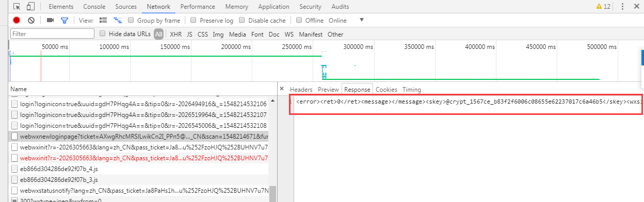Toggle the Offline checkbox
This screenshot has width=644, height=202.
pyautogui.click(x=299, y=20)
